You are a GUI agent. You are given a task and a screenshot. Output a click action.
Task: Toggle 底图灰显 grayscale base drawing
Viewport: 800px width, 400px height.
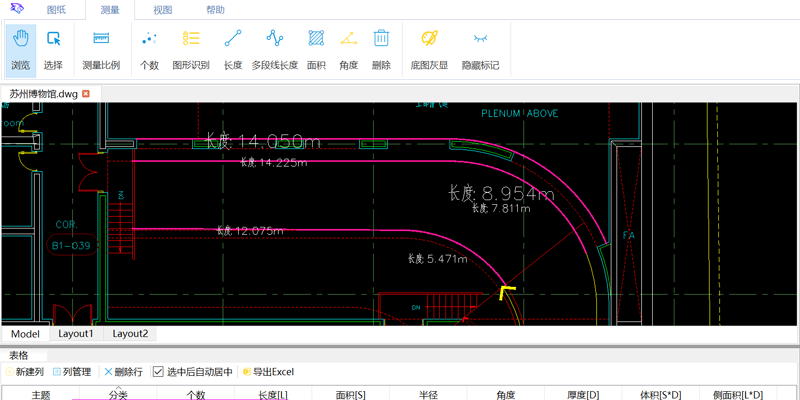(x=429, y=51)
